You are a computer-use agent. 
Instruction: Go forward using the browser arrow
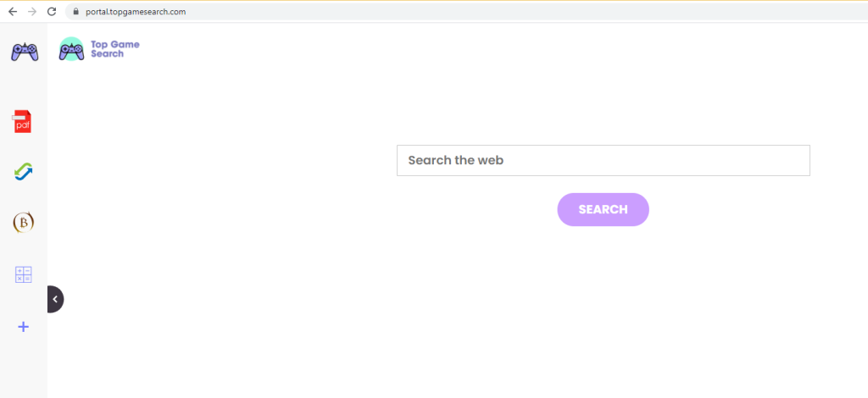[32, 12]
